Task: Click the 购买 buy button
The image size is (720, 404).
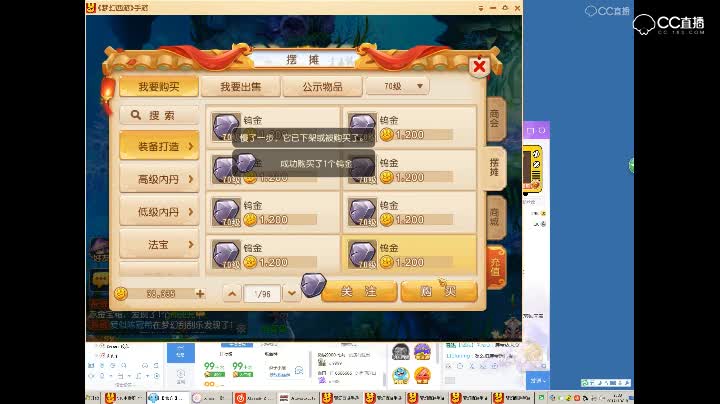Action: (x=439, y=291)
